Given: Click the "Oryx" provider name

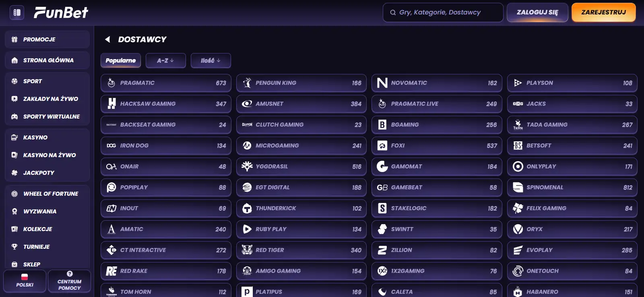Looking at the screenshot, I should pyautogui.click(x=535, y=229).
